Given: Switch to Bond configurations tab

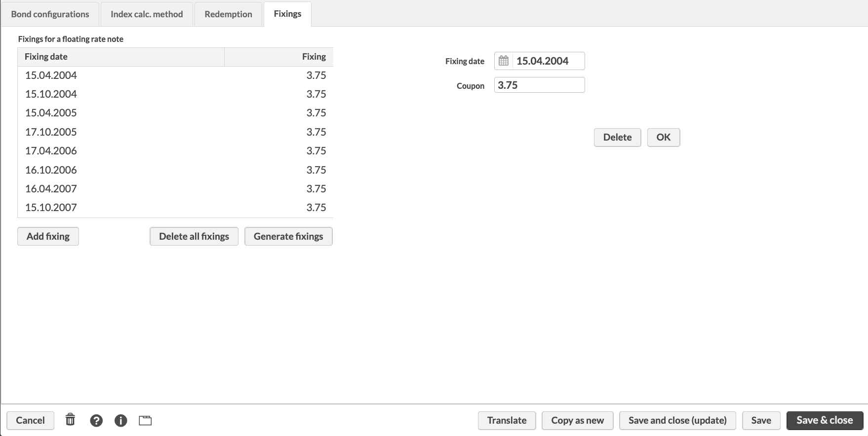Looking at the screenshot, I should click(50, 14).
